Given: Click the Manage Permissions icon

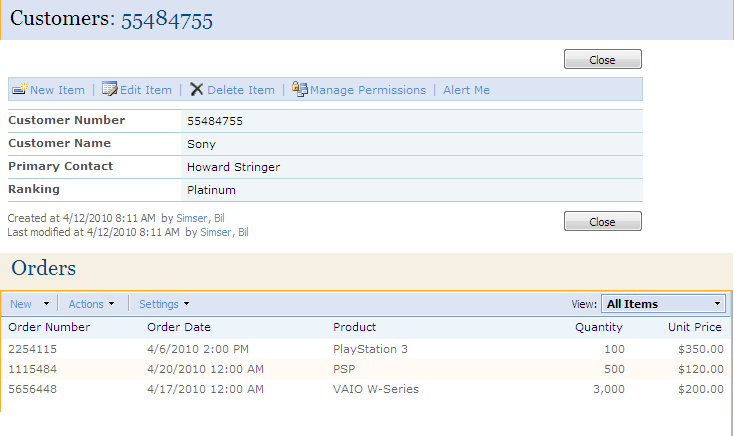Looking at the screenshot, I should click(x=300, y=89).
